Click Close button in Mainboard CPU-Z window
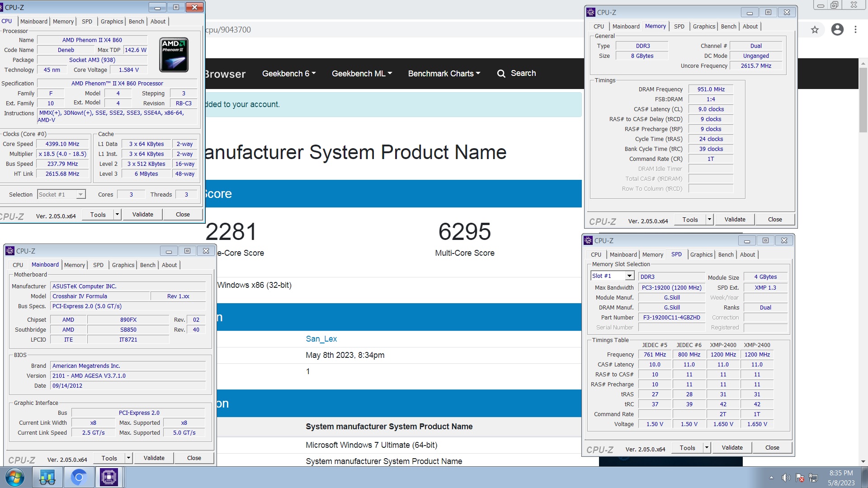 [x=194, y=458]
